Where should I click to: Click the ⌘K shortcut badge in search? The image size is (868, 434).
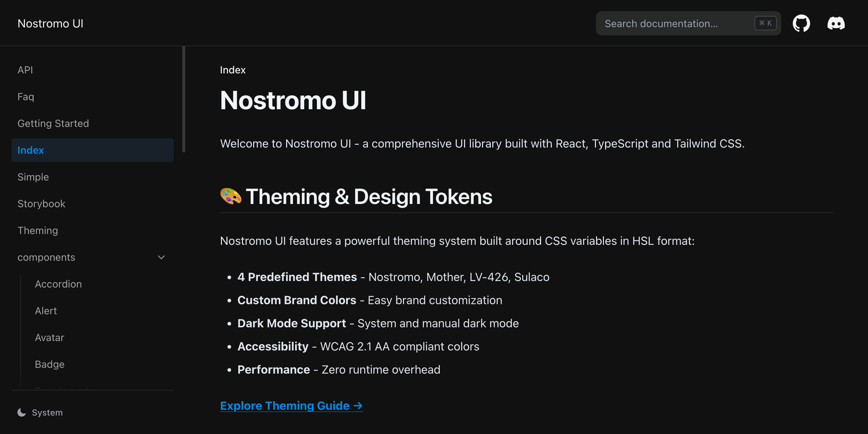pos(765,23)
